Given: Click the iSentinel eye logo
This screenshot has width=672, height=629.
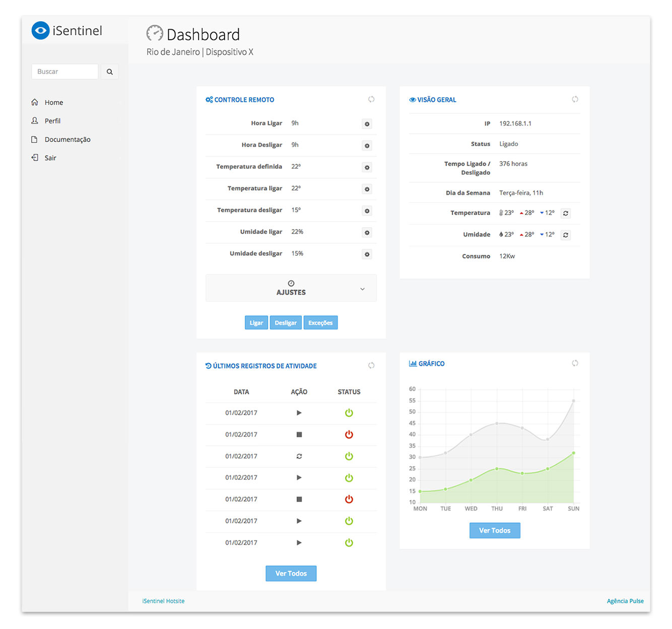Looking at the screenshot, I should [40, 31].
